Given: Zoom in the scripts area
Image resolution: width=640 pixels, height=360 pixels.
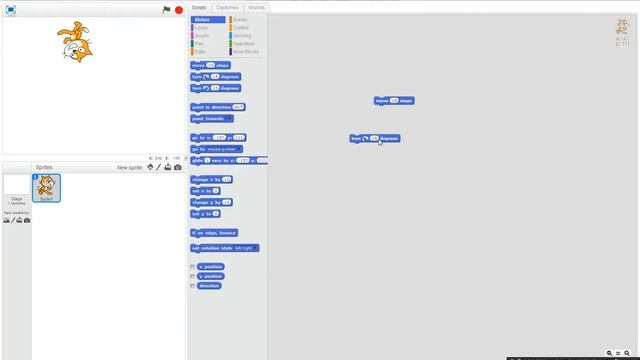Looking at the screenshot, I should (627, 353).
